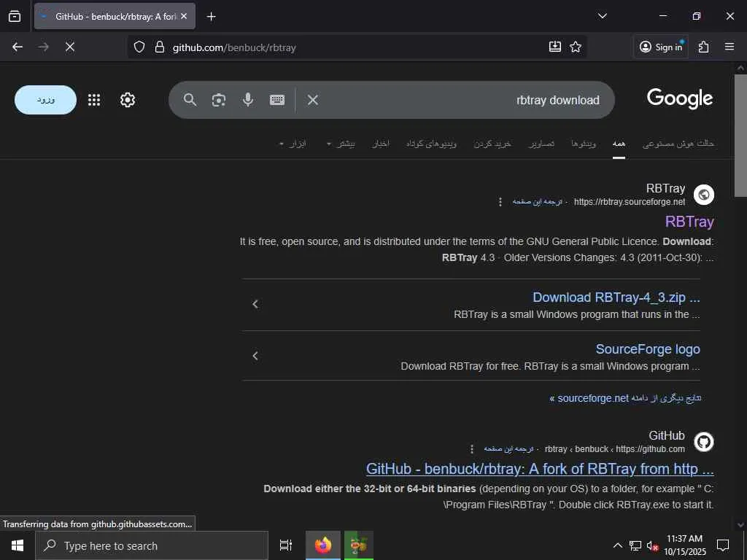Click the site security padlock icon

[160, 47]
